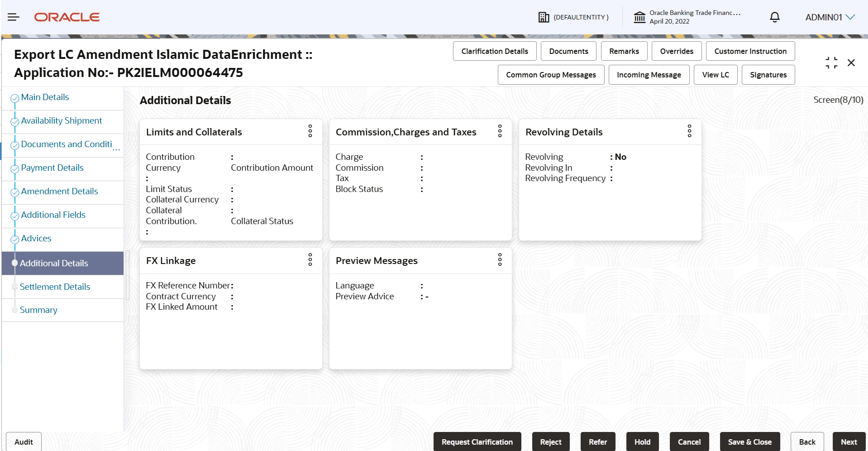Click the Next button
Image resolution: width=868 pixels, height=451 pixels.
click(849, 442)
